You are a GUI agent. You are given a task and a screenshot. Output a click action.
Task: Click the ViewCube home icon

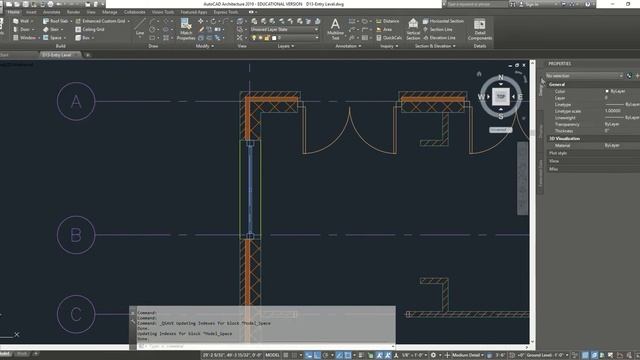coord(479,74)
